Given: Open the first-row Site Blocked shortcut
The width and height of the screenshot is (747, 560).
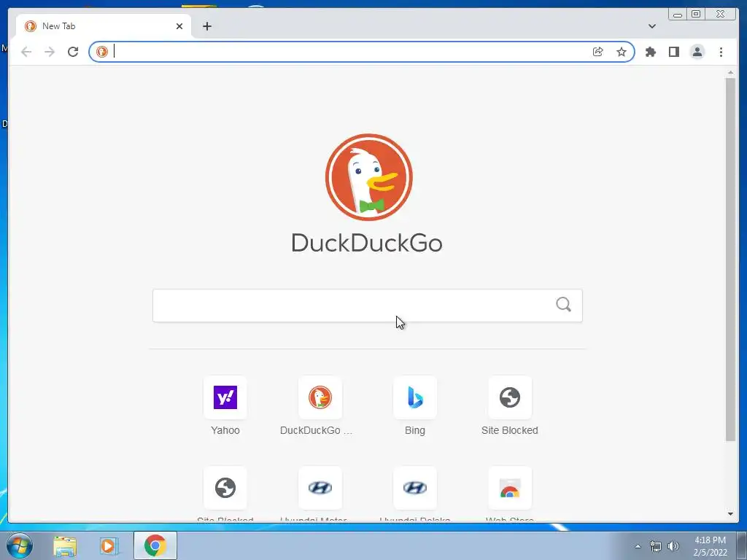Looking at the screenshot, I should [510, 397].
